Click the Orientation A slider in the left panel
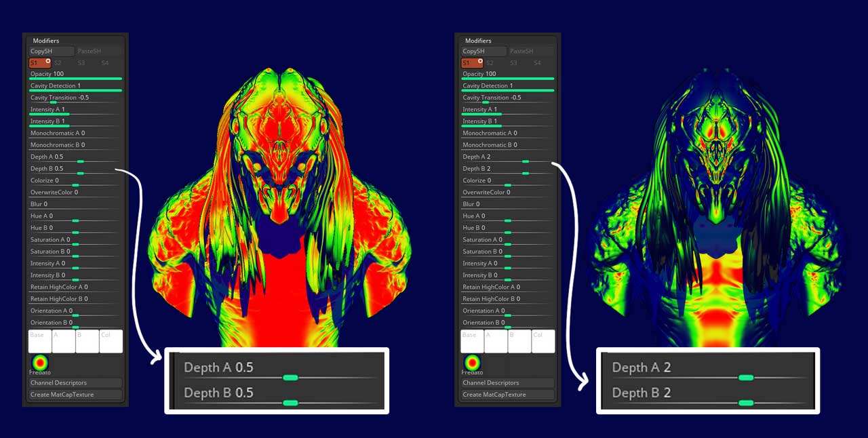 pyautogui.click(x=75, y=312)
